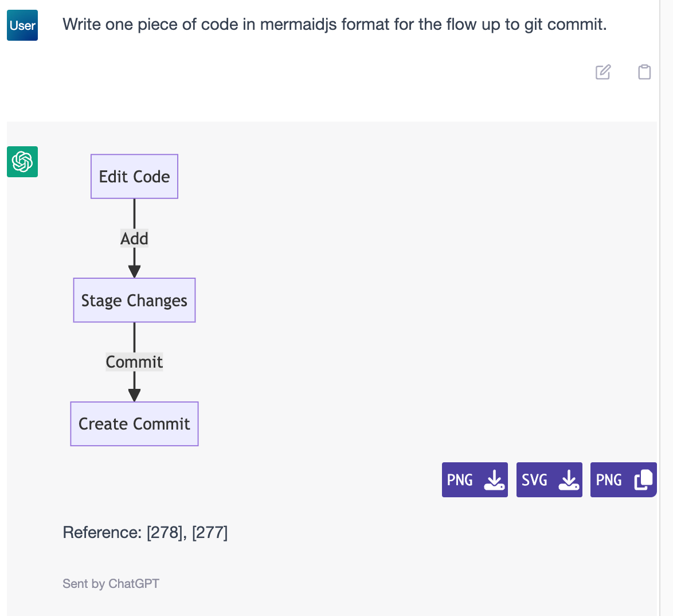673x616 pixels.
Task: Click the download arrow on PNG button
Action: (492, 479)
